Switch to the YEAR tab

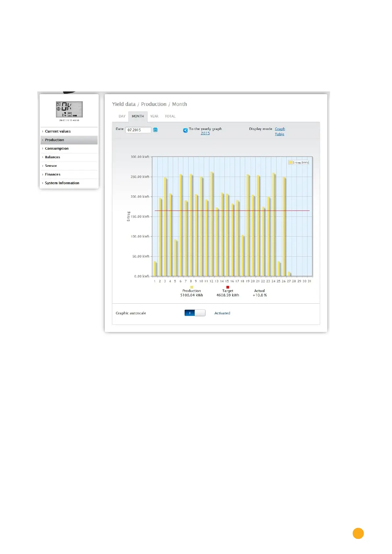click(154, 116)
